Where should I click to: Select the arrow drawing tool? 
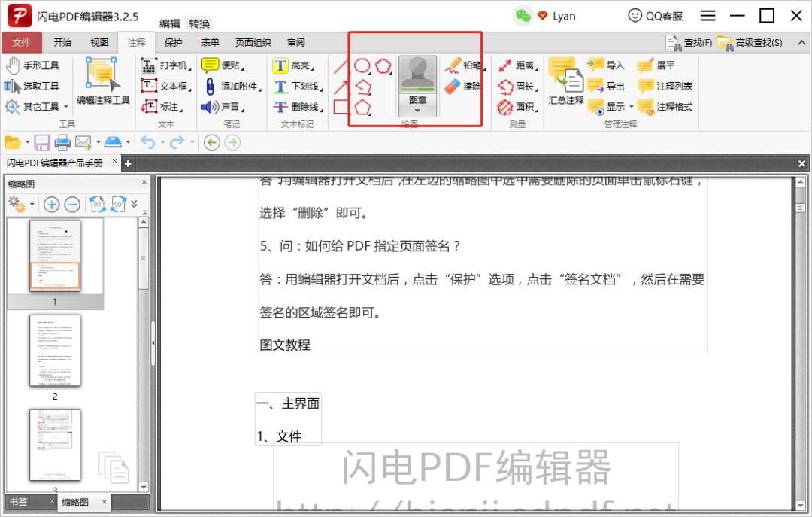[x=341, y=87]
